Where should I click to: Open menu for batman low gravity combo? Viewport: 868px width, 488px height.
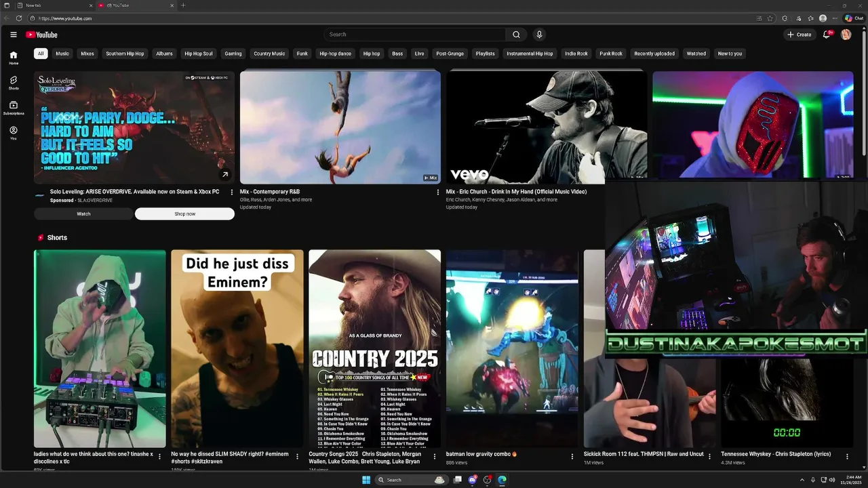click(572, 457)
